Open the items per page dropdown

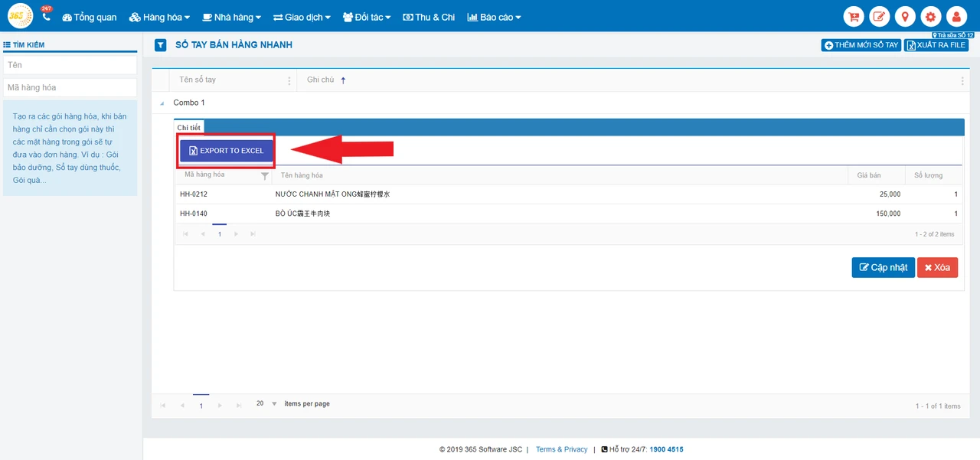(x=274, y=403)
